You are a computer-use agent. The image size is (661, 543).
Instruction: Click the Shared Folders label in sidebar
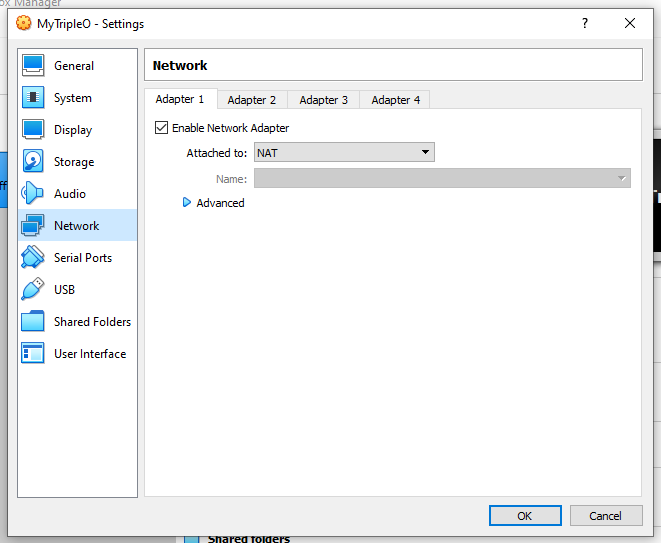(x=92, y=322)
